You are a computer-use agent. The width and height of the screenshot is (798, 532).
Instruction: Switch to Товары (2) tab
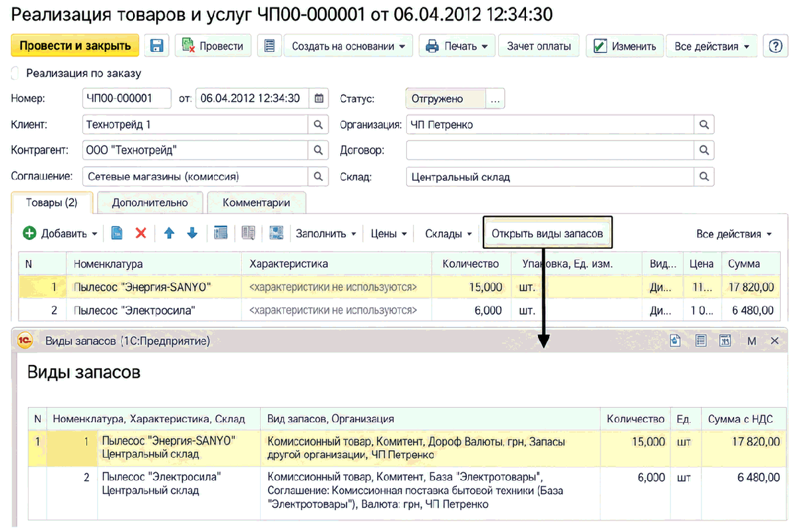[52, 202]
